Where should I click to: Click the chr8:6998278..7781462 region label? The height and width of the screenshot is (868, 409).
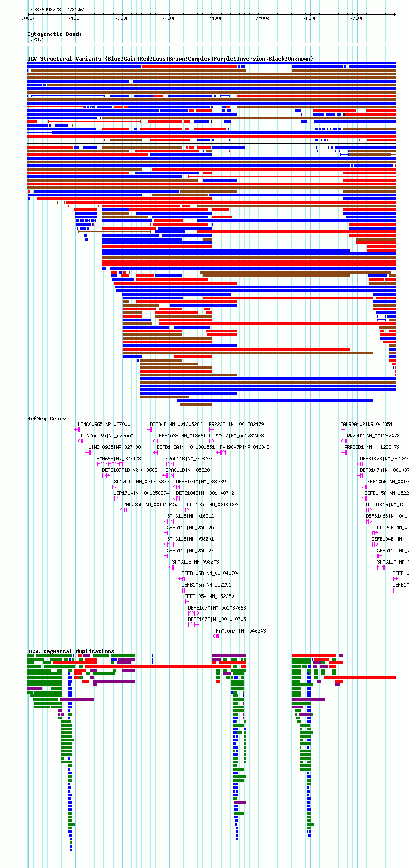[x=57, y=10]
